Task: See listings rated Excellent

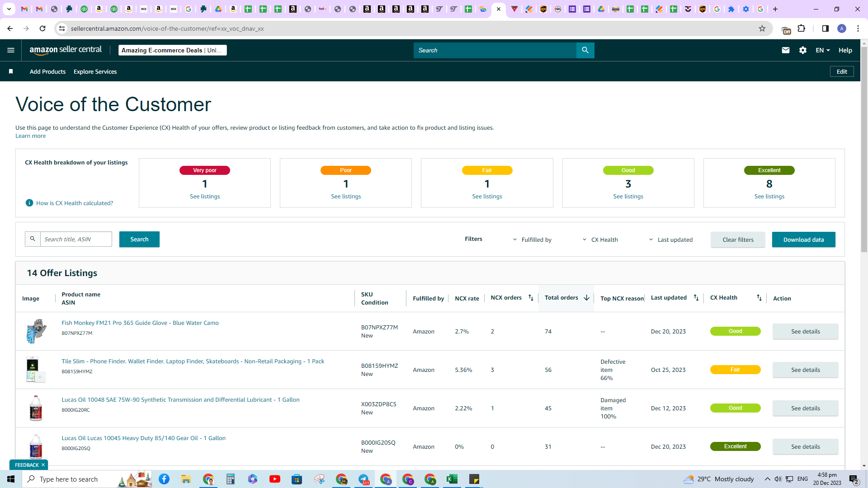Action: (769, 196)
